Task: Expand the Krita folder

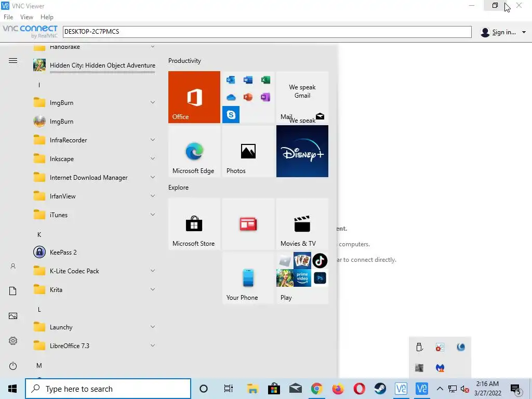Action: tap(94, 289)
